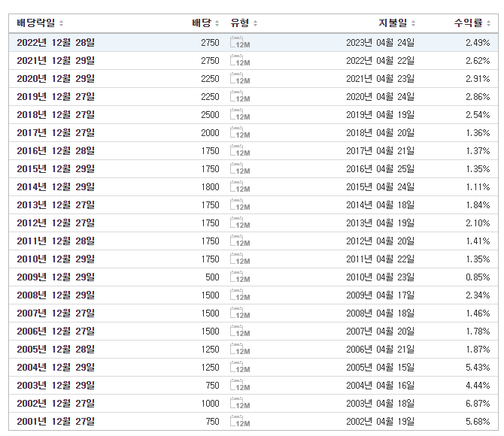Image resolution: width=504 pixels, height=436 pixels.
Task: Click payment date 2002년 04월 19일
Action: (x=380, y=422)
